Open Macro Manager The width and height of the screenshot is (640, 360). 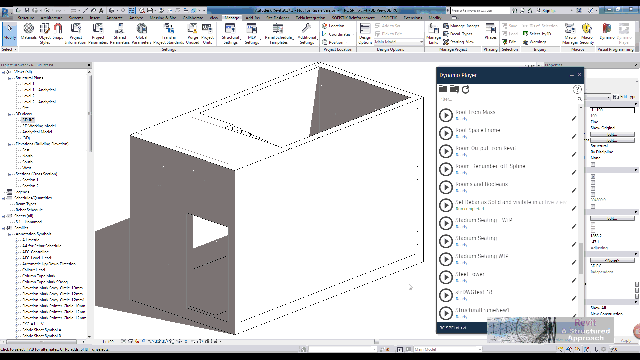pyautogui.click(x=569, y=33)
